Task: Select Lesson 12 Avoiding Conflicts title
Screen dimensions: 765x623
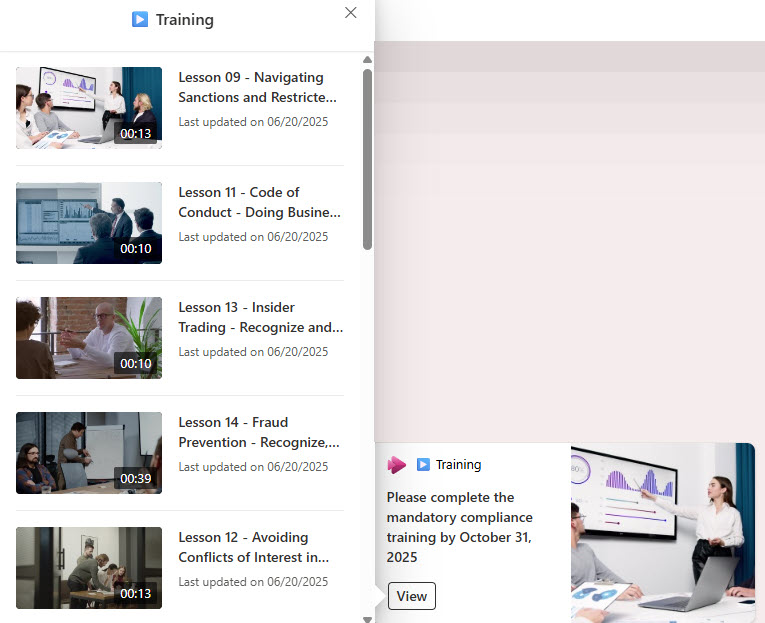Action: pyautogui.click(x=254, y=547)
